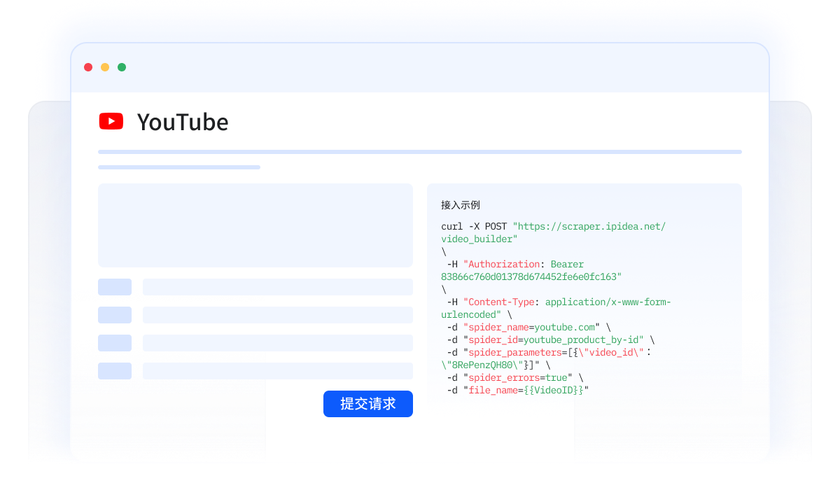The height and width of the screenshot is (504, 840).
Task: Open the scraper.ipidea.net URL in the code
Action: 589,227
